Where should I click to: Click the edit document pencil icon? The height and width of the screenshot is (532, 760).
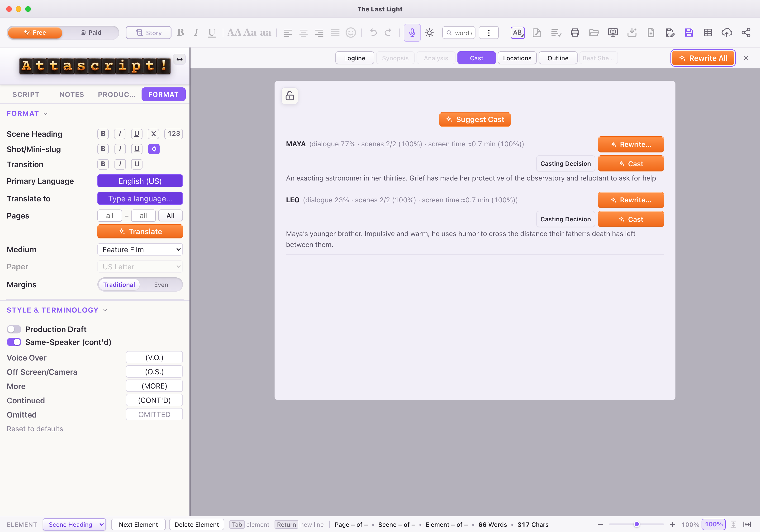pyautogui.click(x=670, y=33)
